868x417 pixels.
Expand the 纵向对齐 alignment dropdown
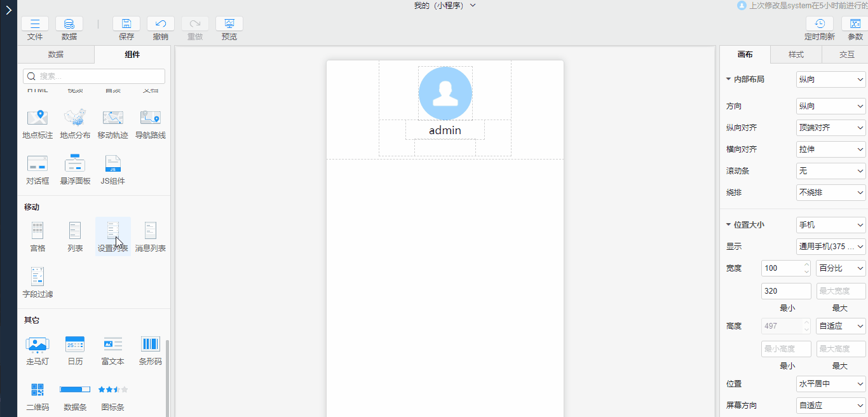tap(831, 128)
